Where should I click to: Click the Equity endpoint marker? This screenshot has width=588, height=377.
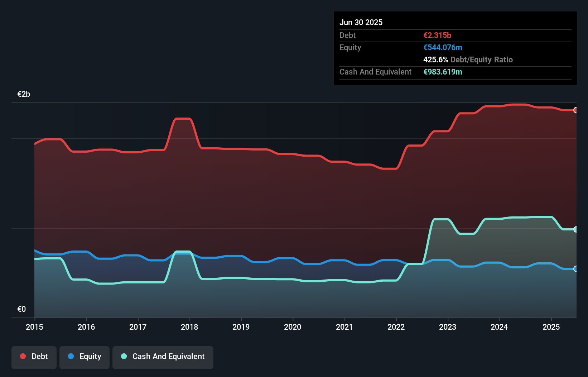[575, 268]
